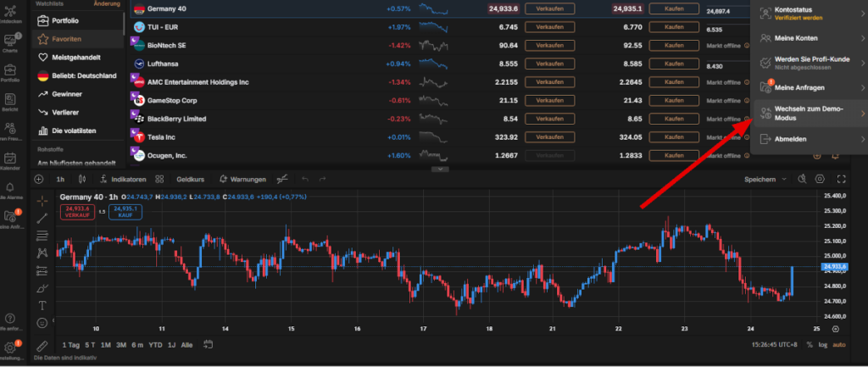The height and width of the screenshot is (367, 868).
Task: Open Die volatilsten watchlist
Action: click(77, 131)
